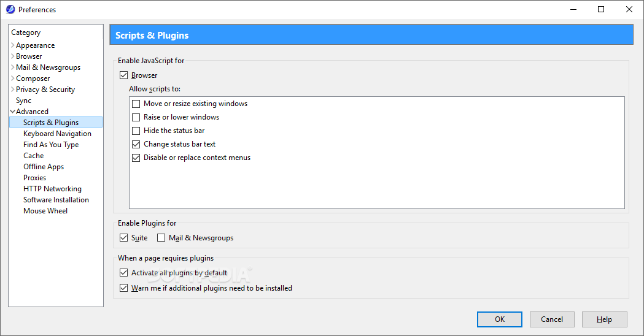Open Mouse Wheel preferences
The image size is (644, 336).
[45, 211]
